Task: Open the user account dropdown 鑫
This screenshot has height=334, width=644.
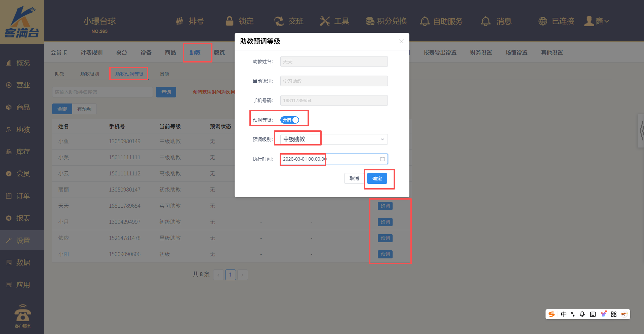Action: coord(597,21)
